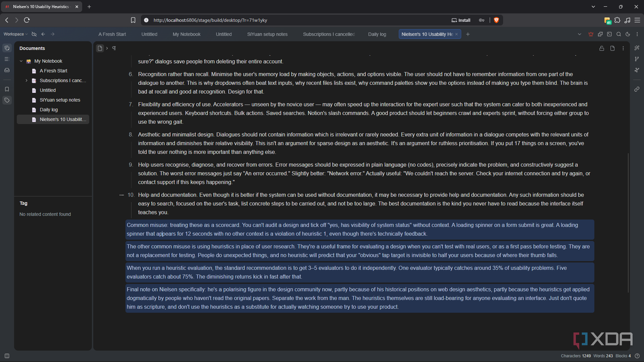This screenshot has width=644, height=362.
Task: Open the third icon in the right dock
Action: (637, 70)
